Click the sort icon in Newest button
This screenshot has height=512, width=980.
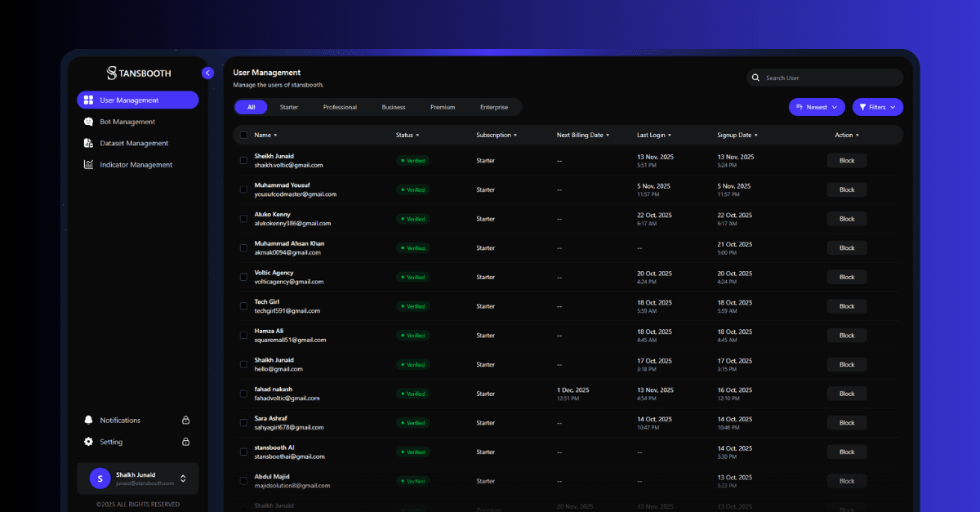[x=800, y=107]
